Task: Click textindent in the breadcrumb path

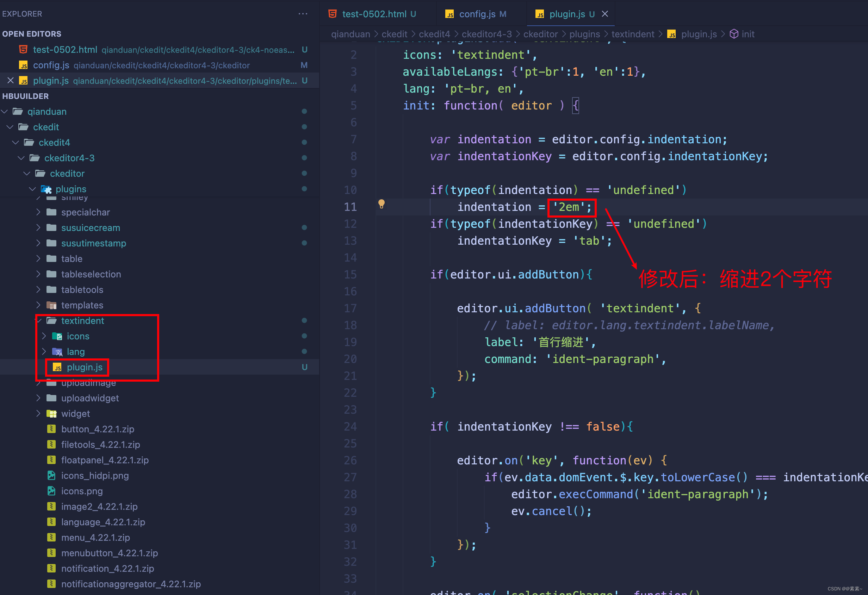Action: pyautogui.click(x=632, y=34)
